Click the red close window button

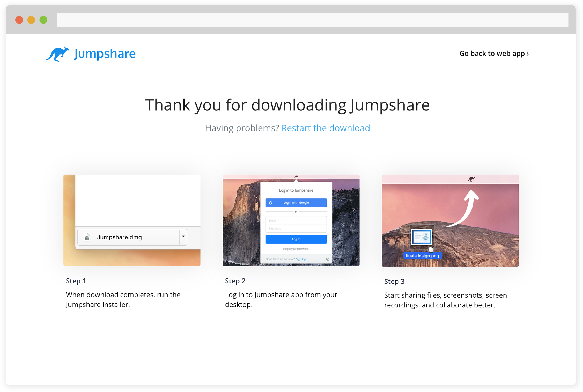(19, 20)
